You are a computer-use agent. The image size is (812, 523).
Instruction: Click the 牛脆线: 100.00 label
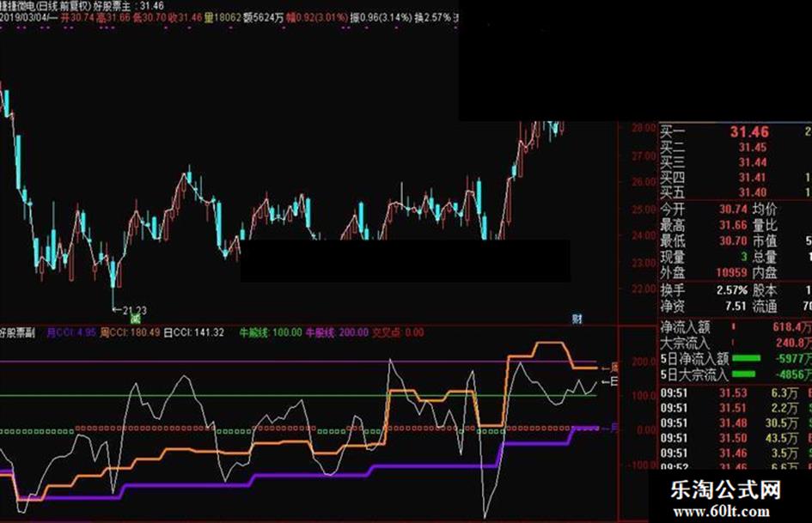coord(271,332)
